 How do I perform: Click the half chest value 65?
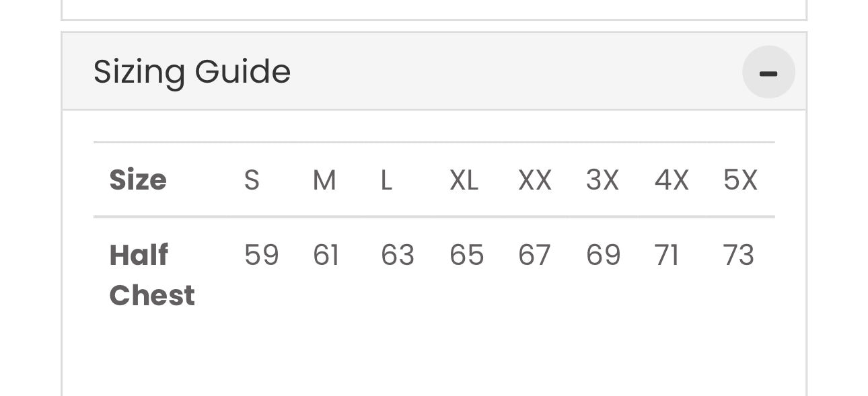point(467,255)
